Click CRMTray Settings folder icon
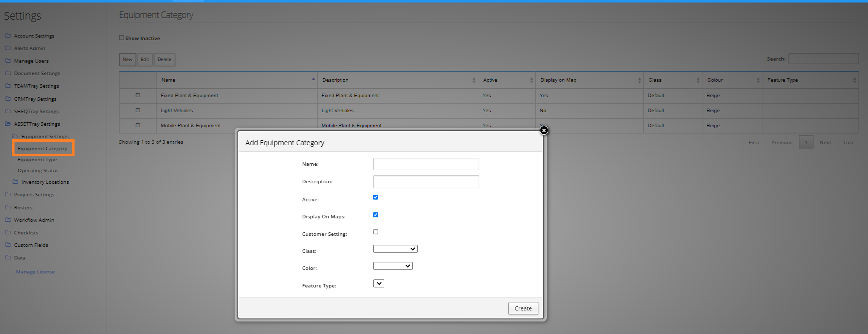Screen dimensions: 868x334 [x=8, y=99]
